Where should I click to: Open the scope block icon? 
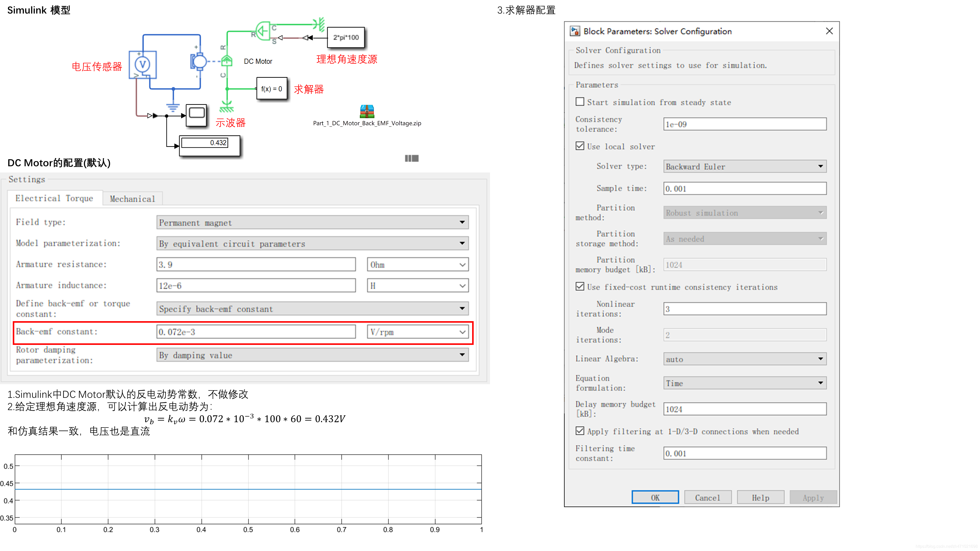click(x=196, y=115)
